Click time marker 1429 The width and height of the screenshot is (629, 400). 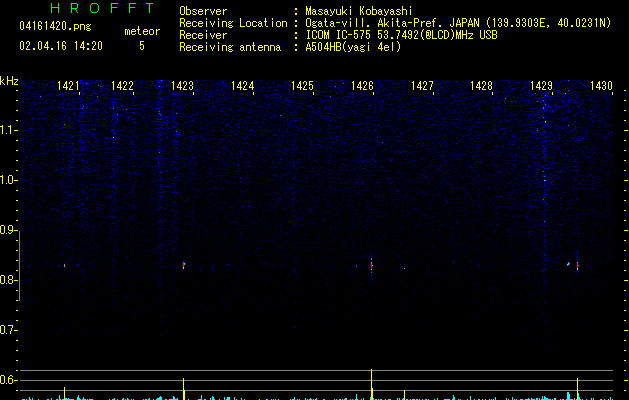541,86
